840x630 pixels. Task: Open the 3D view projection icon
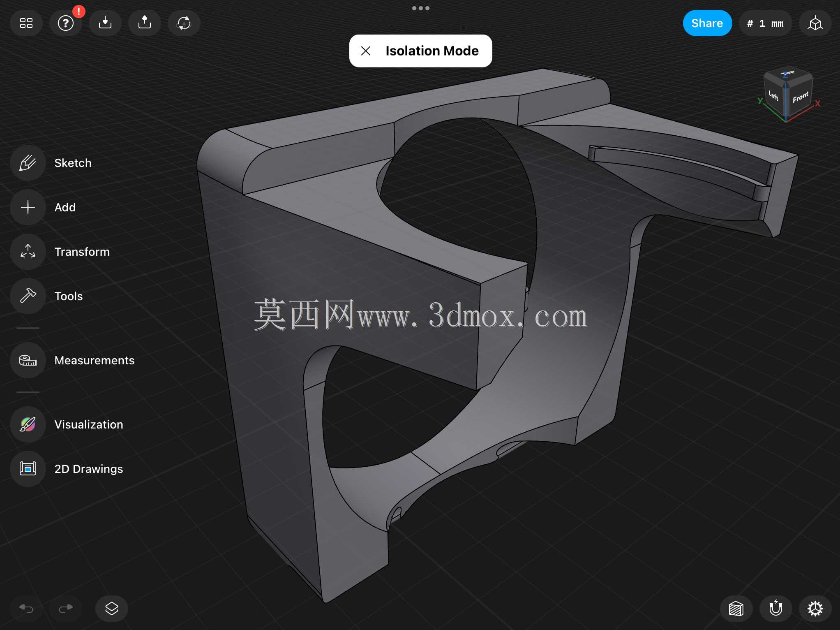click(x=815, y=23)
